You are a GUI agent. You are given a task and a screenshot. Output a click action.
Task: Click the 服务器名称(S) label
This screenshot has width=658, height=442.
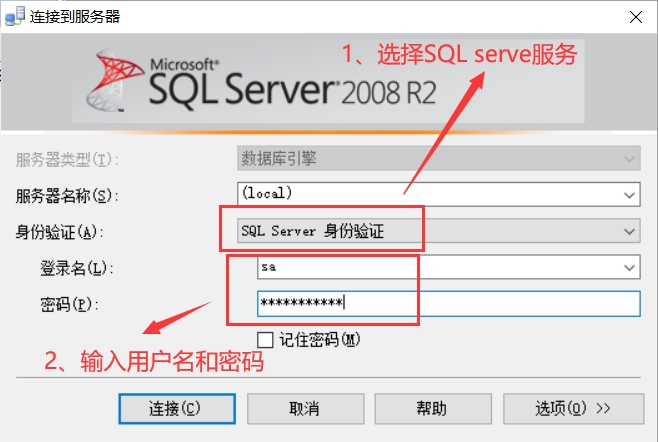click(67, 196)
